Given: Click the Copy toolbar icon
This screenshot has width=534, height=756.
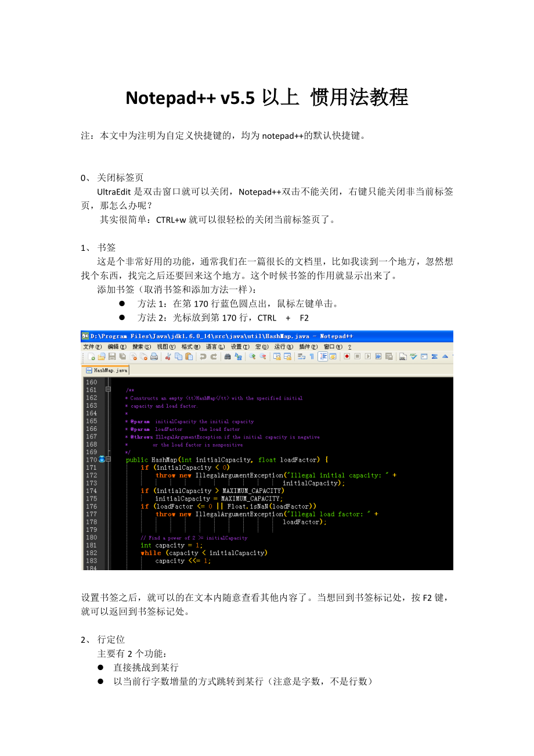Looking at the screenshot, I should (179, 357).
